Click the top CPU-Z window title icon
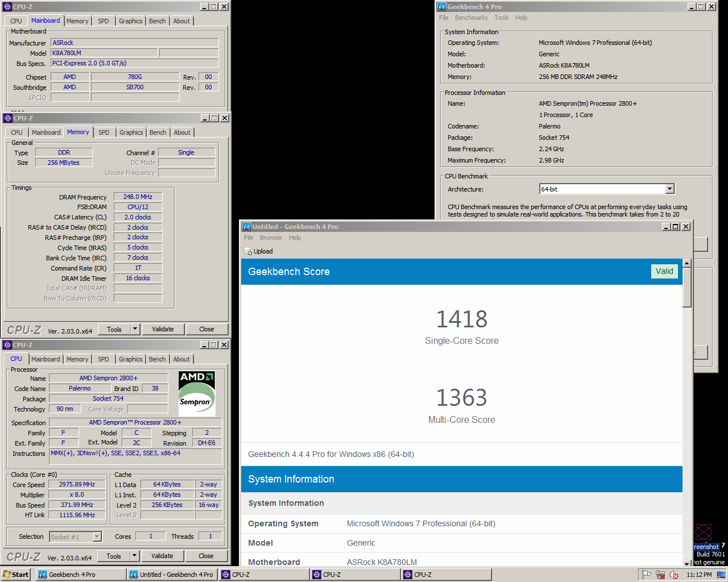 point(7,7)
